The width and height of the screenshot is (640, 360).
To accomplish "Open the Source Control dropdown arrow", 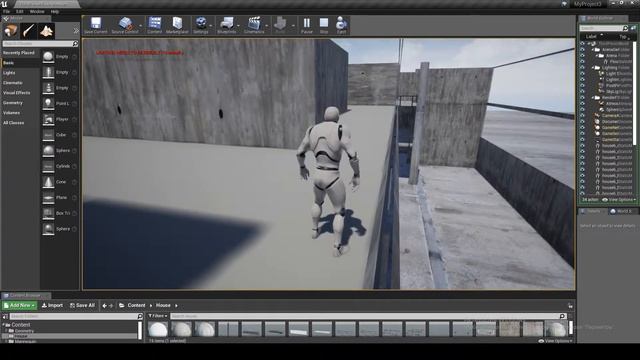I will coord(140,25).
